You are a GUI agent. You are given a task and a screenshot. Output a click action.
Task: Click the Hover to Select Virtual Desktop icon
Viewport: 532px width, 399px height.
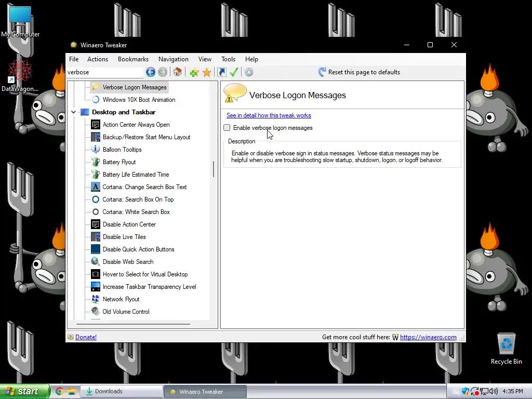pos(96,274)
